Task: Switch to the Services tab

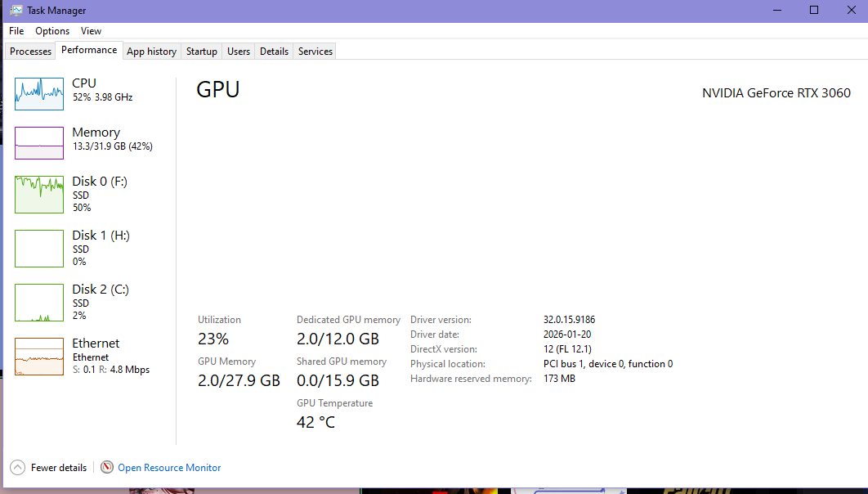Action: pos(315,52)
